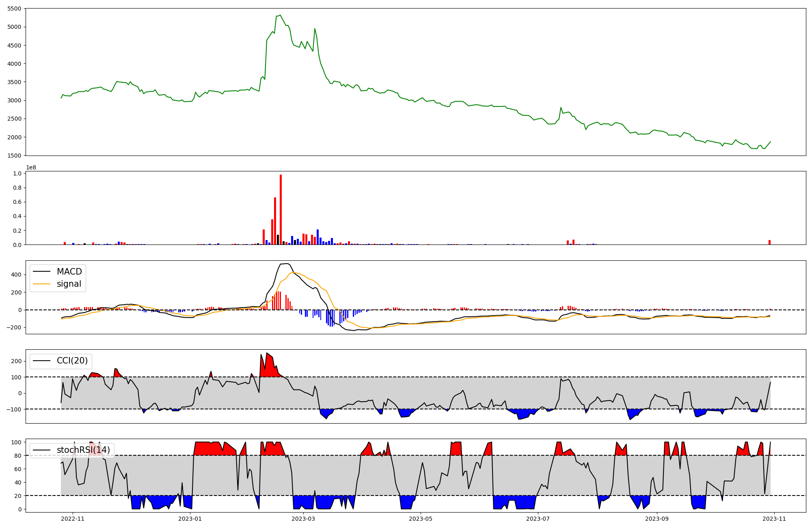Image resolution: width=812 pixels, height=528 pixels.
Task: Select the 2023-11 date tick label
Action: click(x=774, y=519)
